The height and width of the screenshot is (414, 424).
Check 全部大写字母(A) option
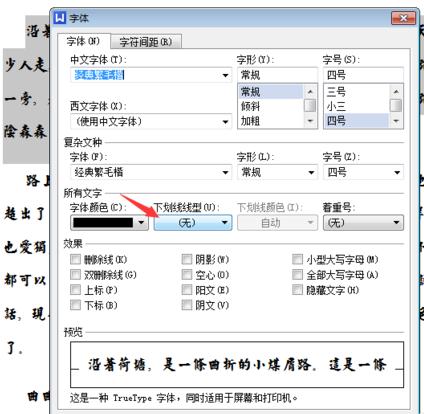coord(297,274)
